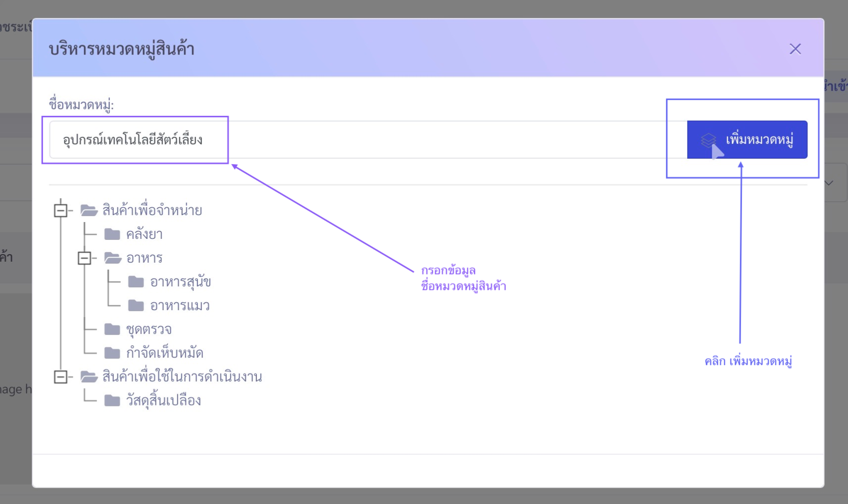This screenshot has height=504, width=848.
Task: Close the บริหารหมวดหมู่สินค้า dialog
Action: click(x=795, y=49)
